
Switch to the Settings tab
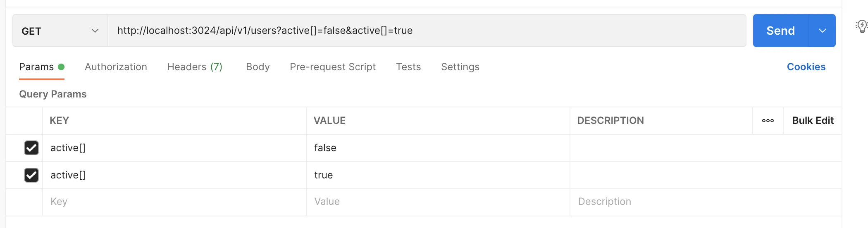[x=460, y=67]
